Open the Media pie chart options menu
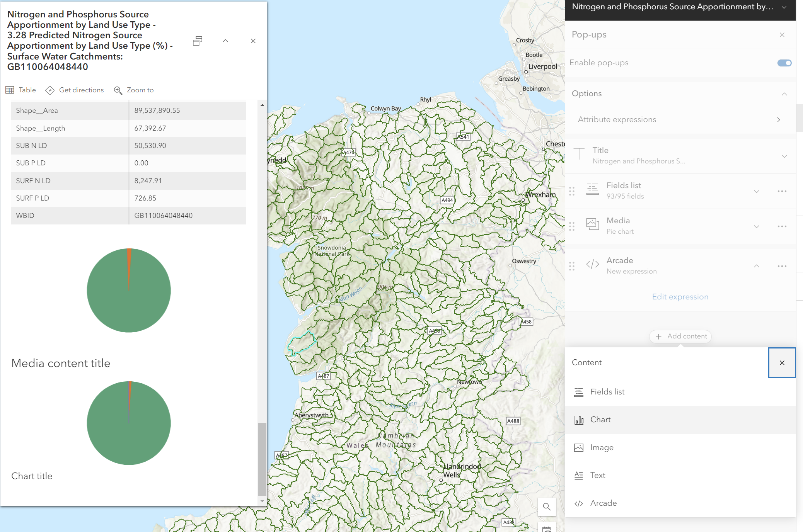803x532 pixels. [783, 226]
